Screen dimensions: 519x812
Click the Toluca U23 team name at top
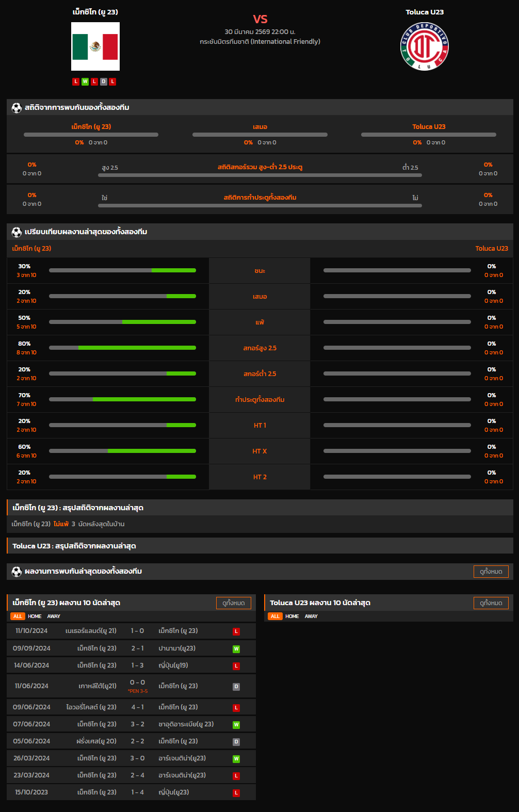coord(425,12)
